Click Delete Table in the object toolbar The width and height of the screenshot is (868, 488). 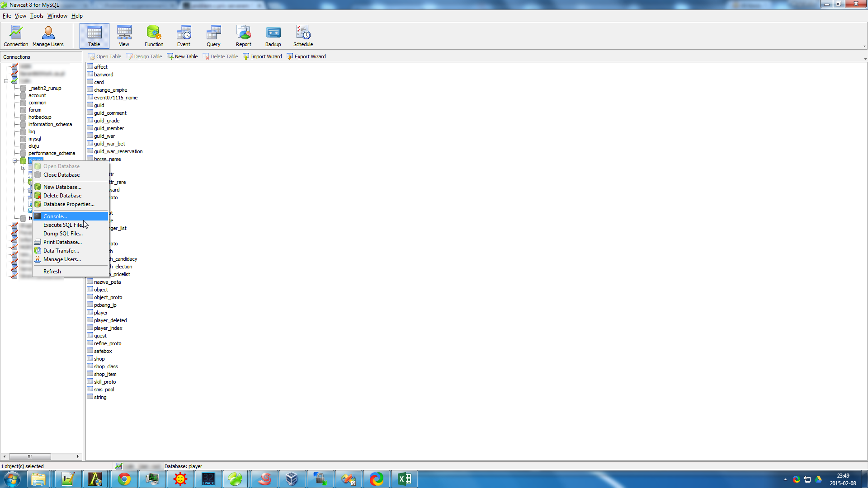pos(220,56)
